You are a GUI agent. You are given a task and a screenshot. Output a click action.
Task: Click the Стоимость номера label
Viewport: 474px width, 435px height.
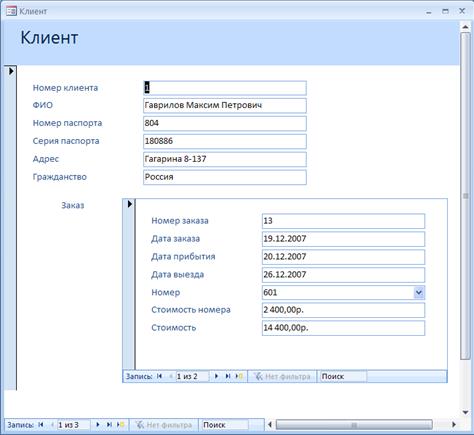191,310
